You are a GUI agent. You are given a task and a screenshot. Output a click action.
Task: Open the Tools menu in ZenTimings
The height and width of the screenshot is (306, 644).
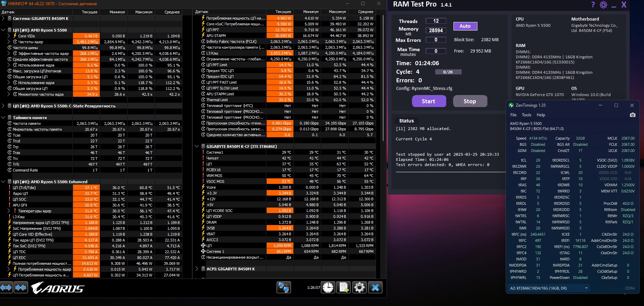tap(526, 115)
